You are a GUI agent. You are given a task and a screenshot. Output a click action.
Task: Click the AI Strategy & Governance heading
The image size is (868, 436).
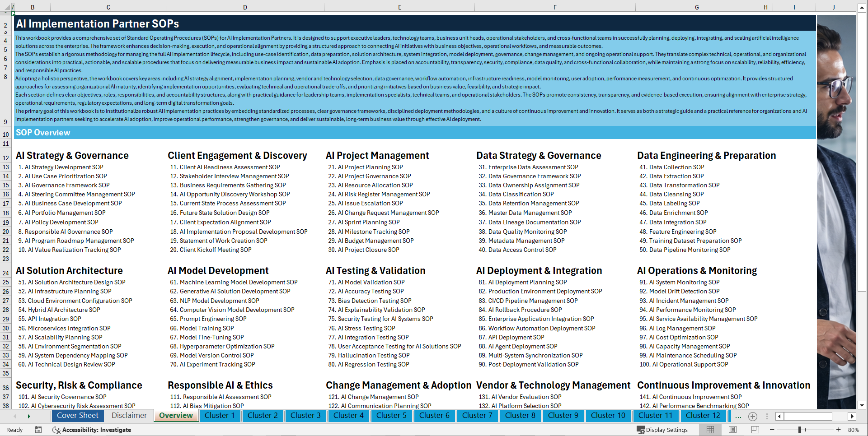(x=72, y=156)
